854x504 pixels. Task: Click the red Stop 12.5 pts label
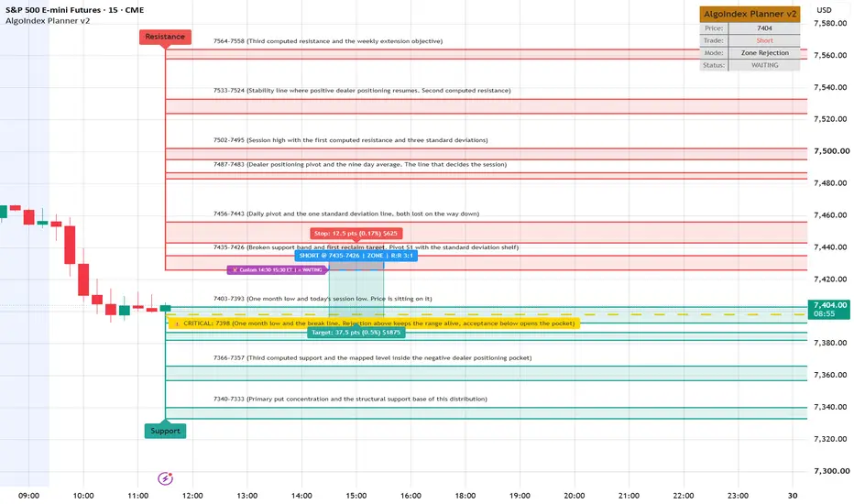pos(356,233)
